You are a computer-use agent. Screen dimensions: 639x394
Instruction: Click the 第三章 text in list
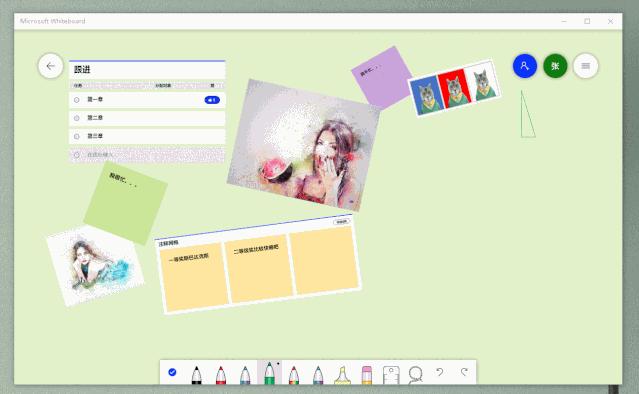click(95, 136)
